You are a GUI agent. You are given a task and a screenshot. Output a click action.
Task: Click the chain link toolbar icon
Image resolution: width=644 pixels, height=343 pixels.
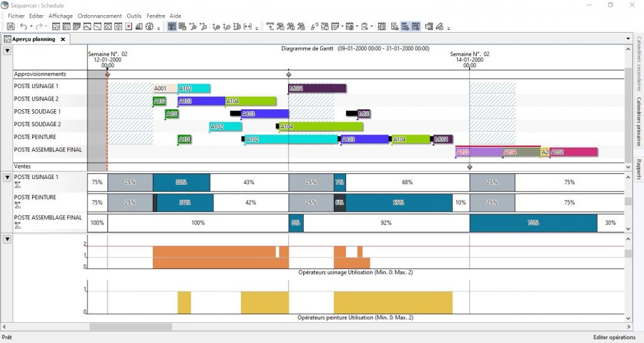coord(314,26)
